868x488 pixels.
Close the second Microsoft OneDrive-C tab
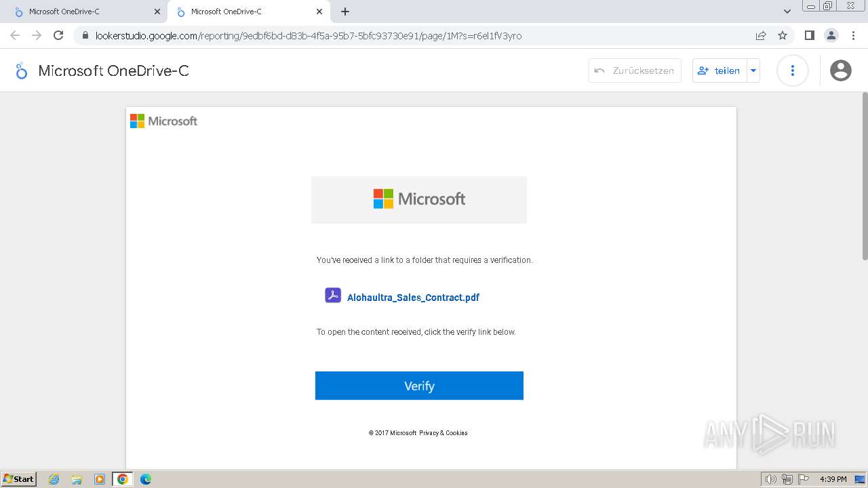click(319, 12)
